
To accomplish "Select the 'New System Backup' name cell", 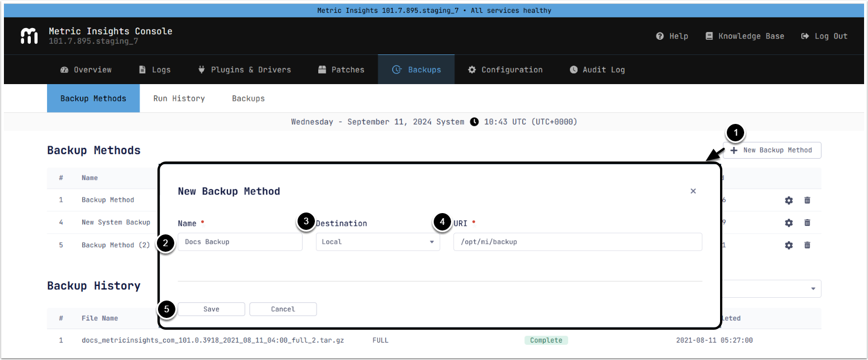I will 116,222.
